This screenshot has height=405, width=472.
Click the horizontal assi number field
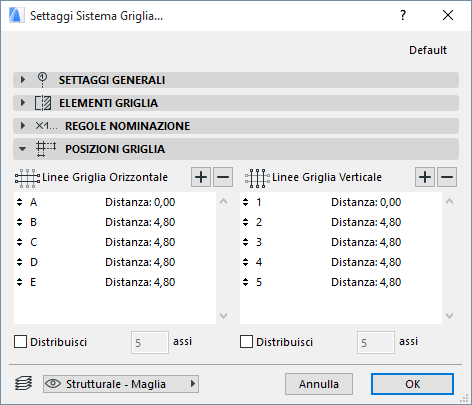pos(150,342)
